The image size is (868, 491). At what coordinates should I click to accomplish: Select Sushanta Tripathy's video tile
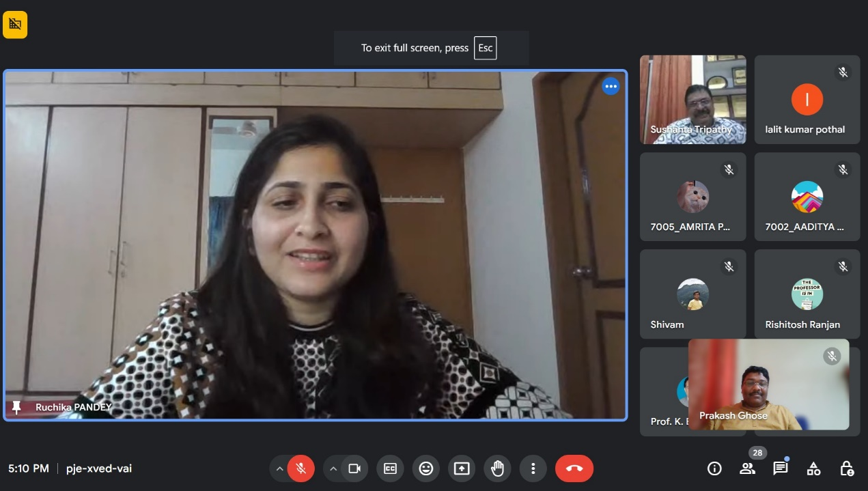pos(692,100)
